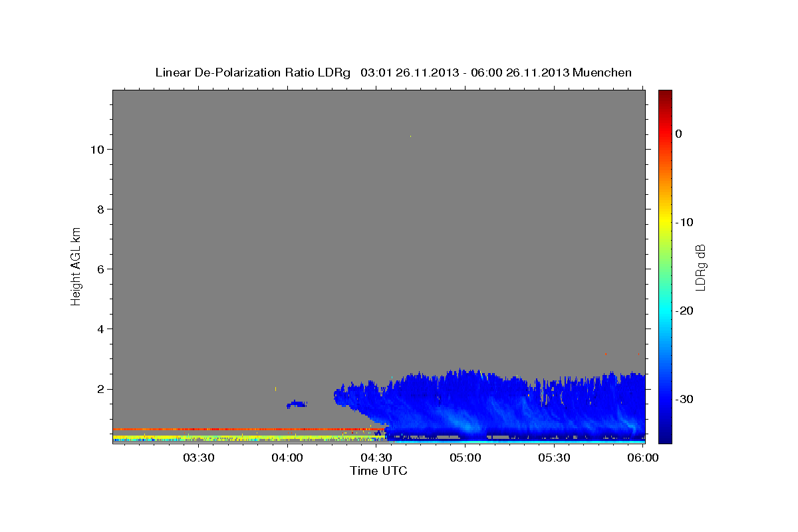The image size is (798, 532).
Task: Click the 04:00 time tick label
Action: 287,458
